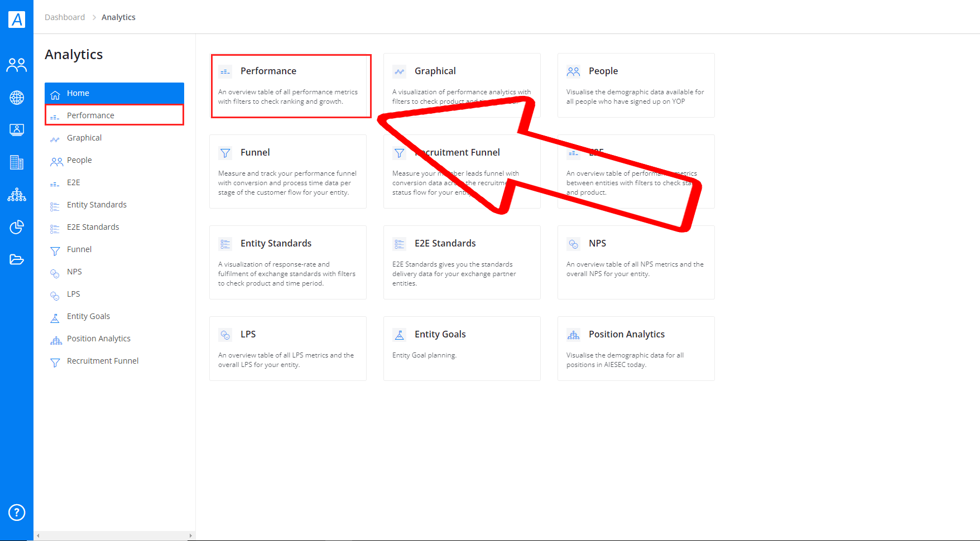Viewport: 980px width, 541px height.
Task: Click the presentation screen icon in the sidebar
Action: (17, 129)
